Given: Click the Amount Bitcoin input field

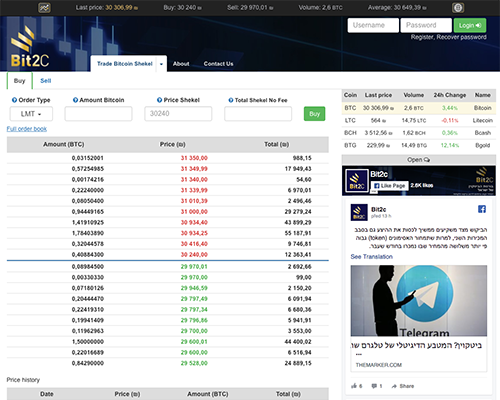Looking at the screenshot, I should pyautogui.click(x=98, y=114).
